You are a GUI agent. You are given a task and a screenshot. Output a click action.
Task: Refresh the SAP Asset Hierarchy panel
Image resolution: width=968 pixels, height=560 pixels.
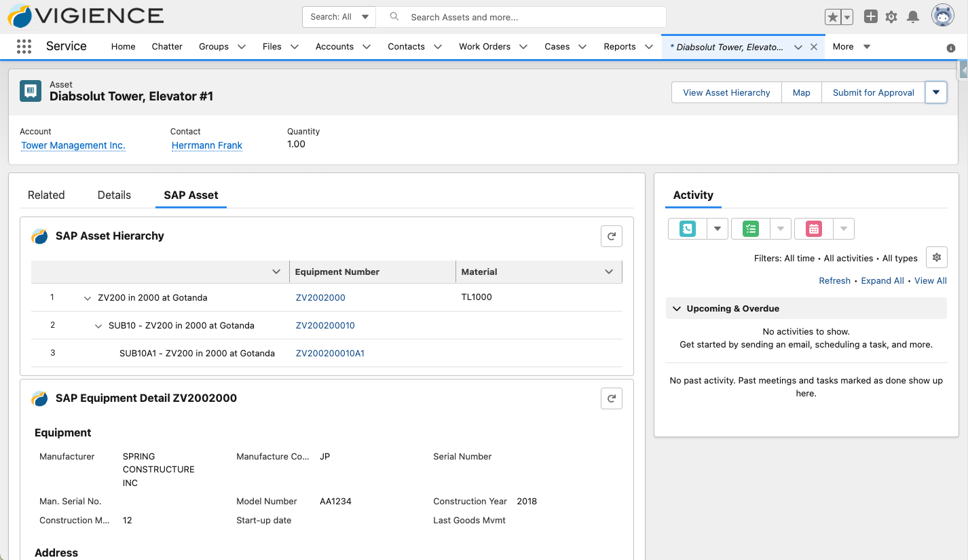click(x=612, y=236)
